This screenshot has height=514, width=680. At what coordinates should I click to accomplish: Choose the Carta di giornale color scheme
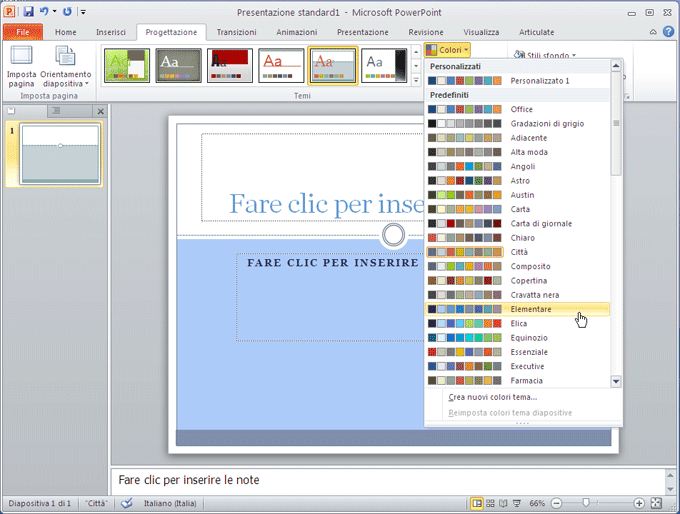pos(517,224)
